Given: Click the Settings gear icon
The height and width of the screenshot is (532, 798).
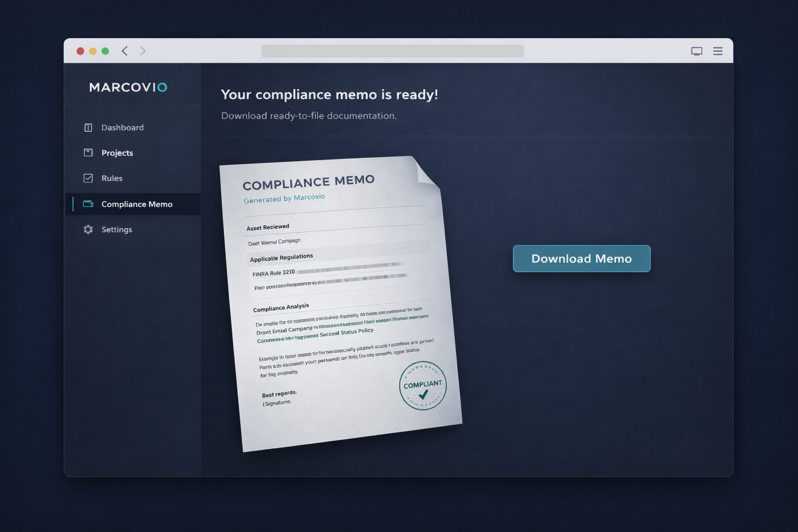Looking at the screenshot, I should [x=88, y=230].
